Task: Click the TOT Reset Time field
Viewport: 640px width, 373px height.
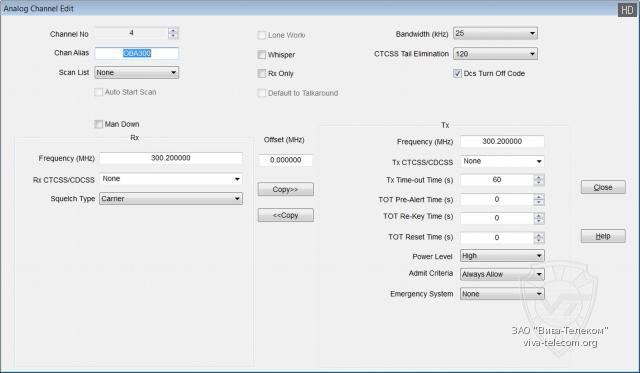Action: [x=497, y=238]
